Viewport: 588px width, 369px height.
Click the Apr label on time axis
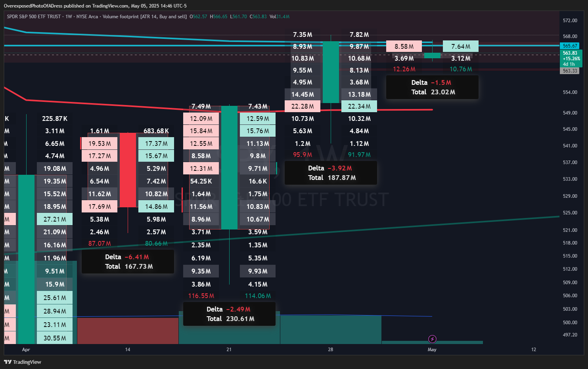tap(26, 350)
